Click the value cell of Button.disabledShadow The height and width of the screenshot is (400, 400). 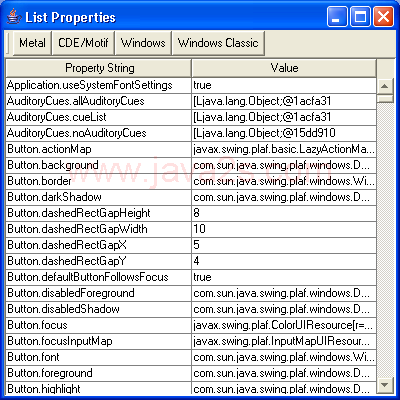(x=284, y=309)
